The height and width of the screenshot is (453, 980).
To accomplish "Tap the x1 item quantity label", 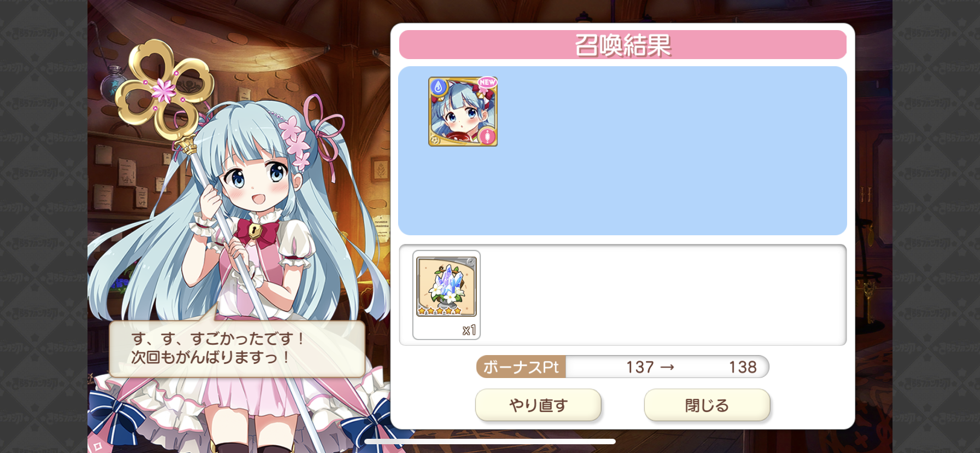I will 469,330.
